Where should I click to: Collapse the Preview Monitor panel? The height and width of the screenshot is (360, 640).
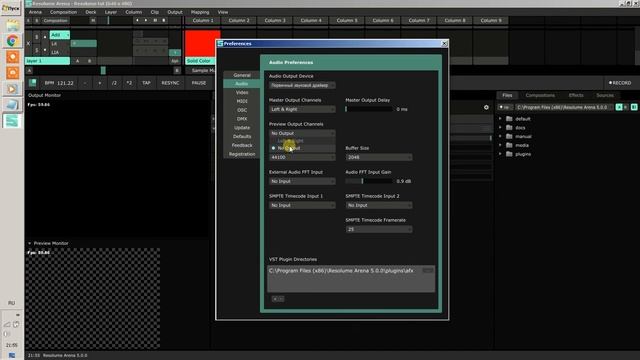pyautogui.click(x=30, y=243)
